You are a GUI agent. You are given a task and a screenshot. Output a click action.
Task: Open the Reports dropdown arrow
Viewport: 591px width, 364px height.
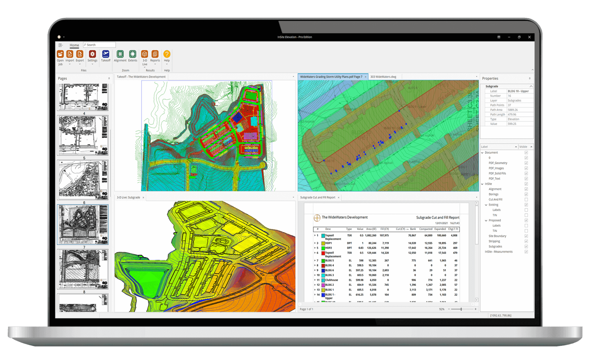[x=155, y=64]
